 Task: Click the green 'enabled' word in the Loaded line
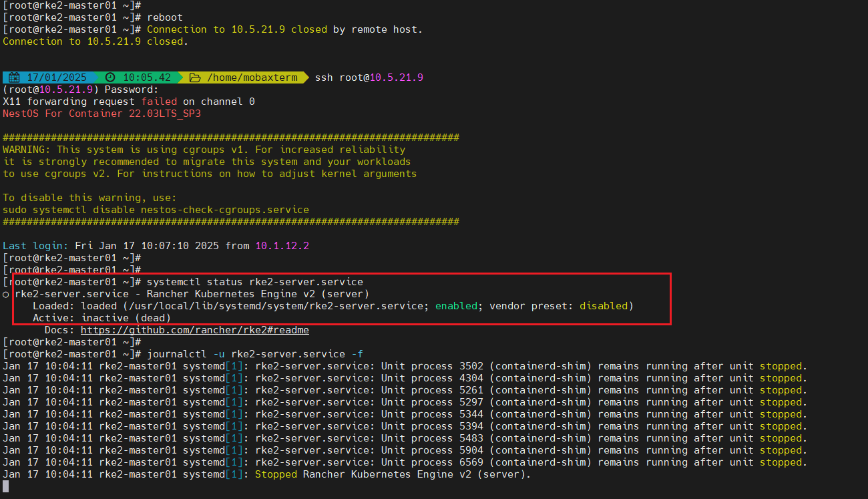point(456,306)
